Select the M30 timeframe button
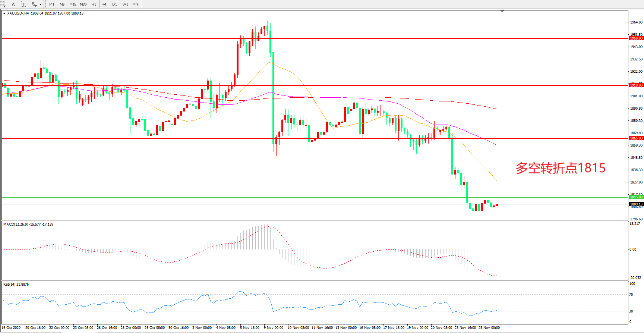644x333 pixels. 83,4
